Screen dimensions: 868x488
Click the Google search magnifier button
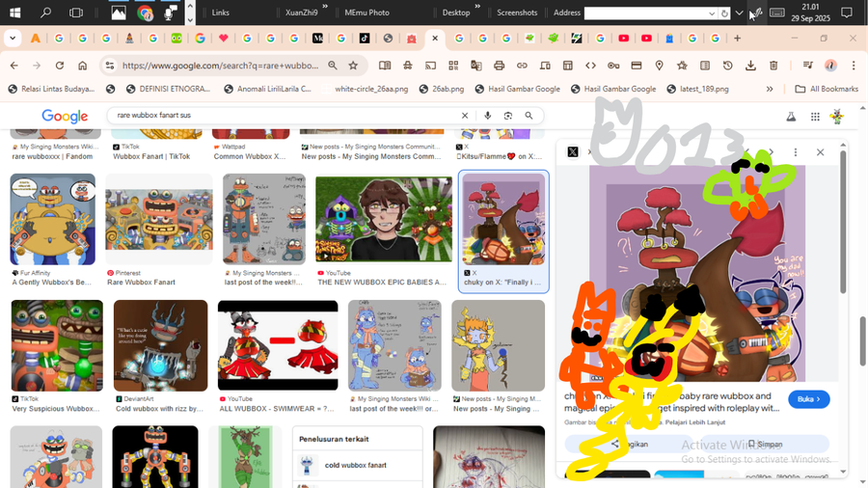[x=529, y=116]
